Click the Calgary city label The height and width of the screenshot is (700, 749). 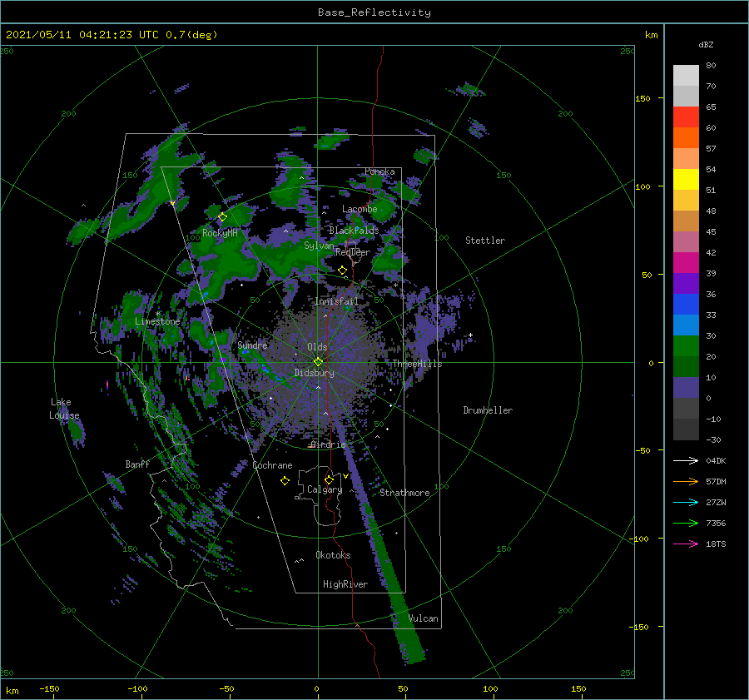point(325,489)
